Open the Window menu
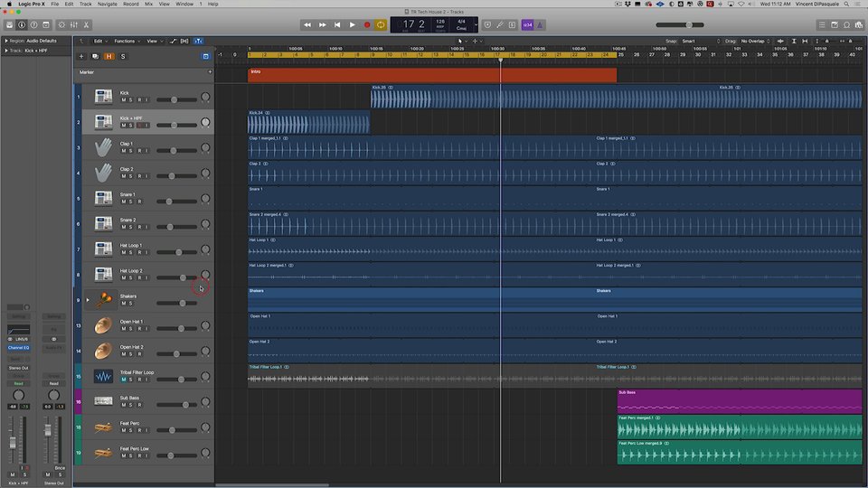This screenshot has width=868, height=488. pyautogui.click(x=184, y=4)
